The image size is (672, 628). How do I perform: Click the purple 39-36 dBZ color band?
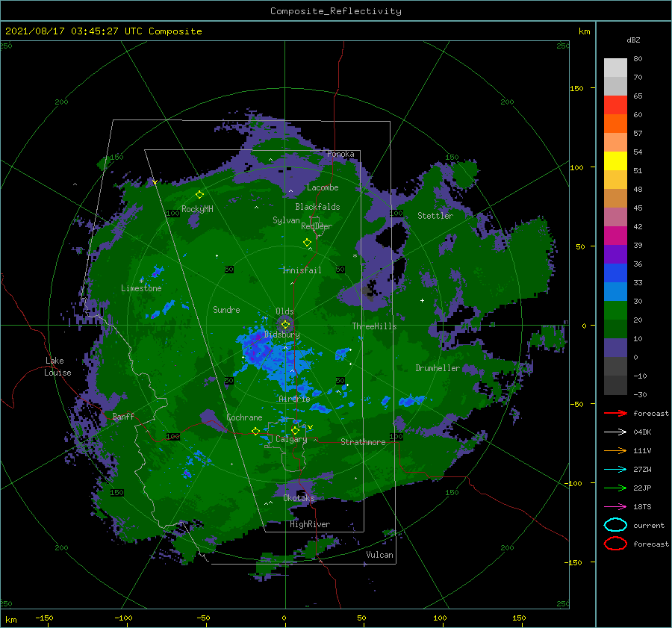pos(615,255)
